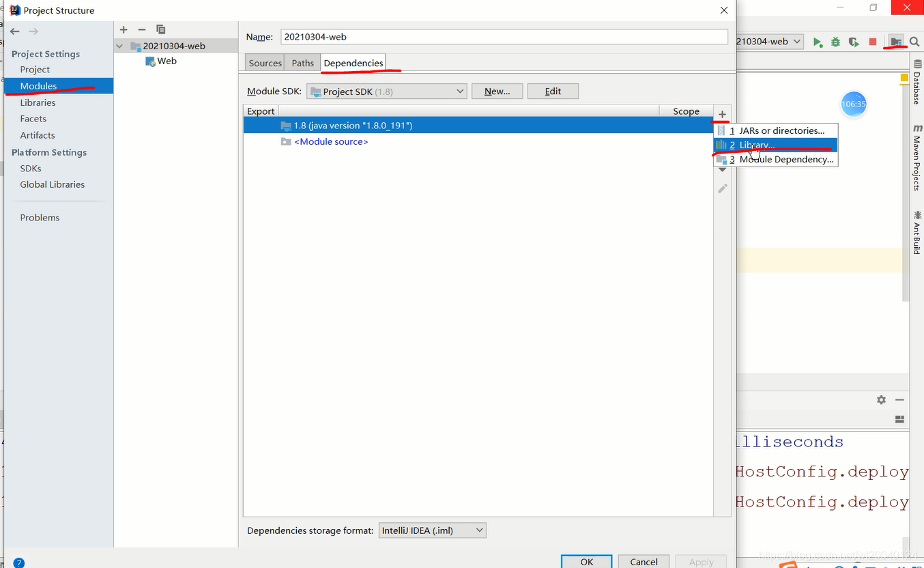924x568 pixels.
Task: Choose Library… from add menu
Action: point(776,145)
